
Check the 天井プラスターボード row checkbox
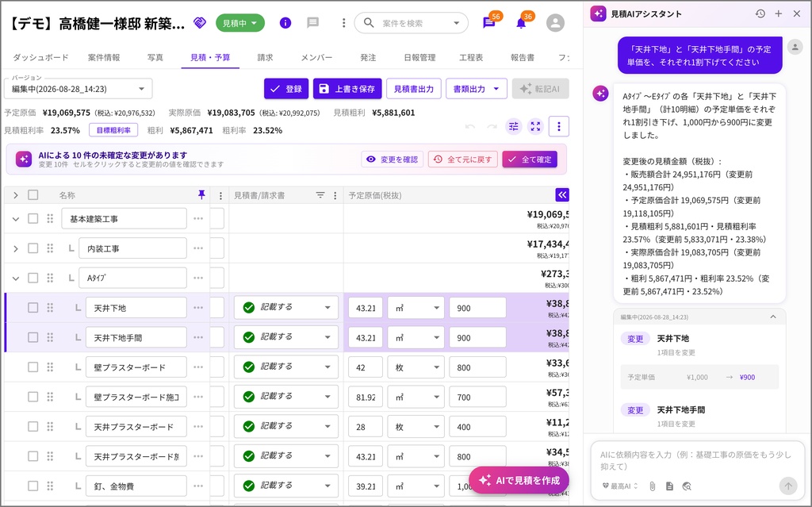[33, 427]
